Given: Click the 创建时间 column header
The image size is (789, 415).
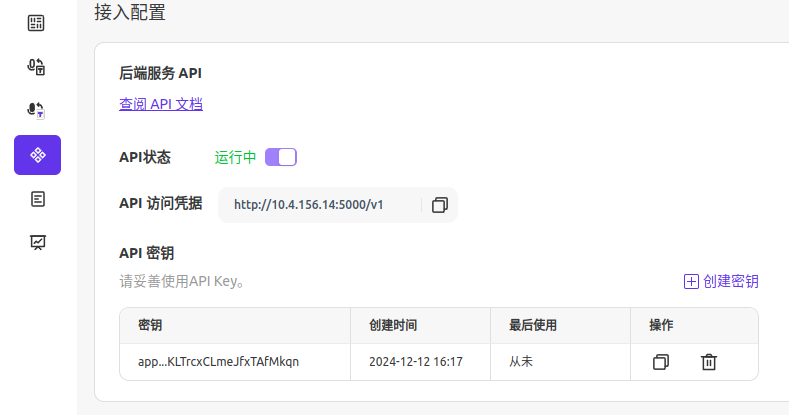Looking at the screenshot, I should tap(393, 325).
